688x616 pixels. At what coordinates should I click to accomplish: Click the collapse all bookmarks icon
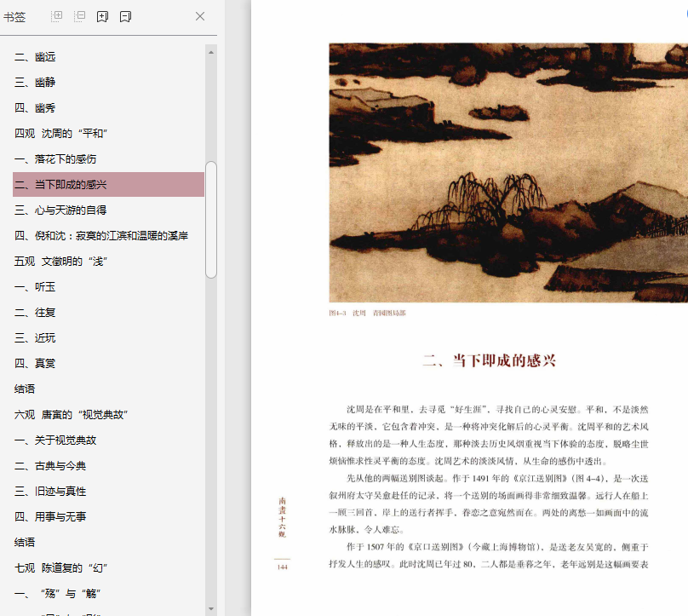coord(79,17)
